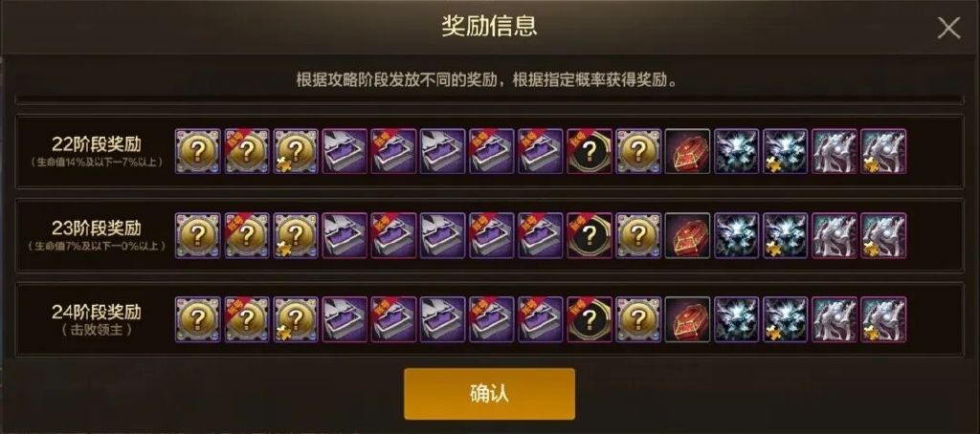Select first purple box icon in 24阶段奖励 row
This screenshot has width=980, height=434.
coord(345,319)
